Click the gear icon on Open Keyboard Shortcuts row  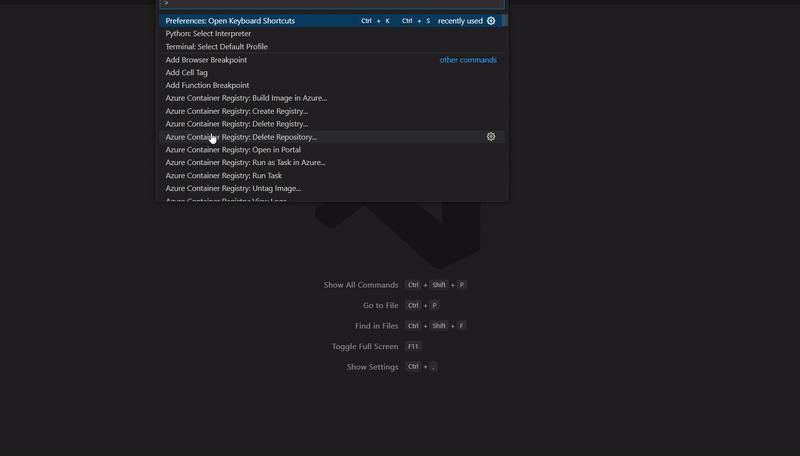tap(491, 21)
